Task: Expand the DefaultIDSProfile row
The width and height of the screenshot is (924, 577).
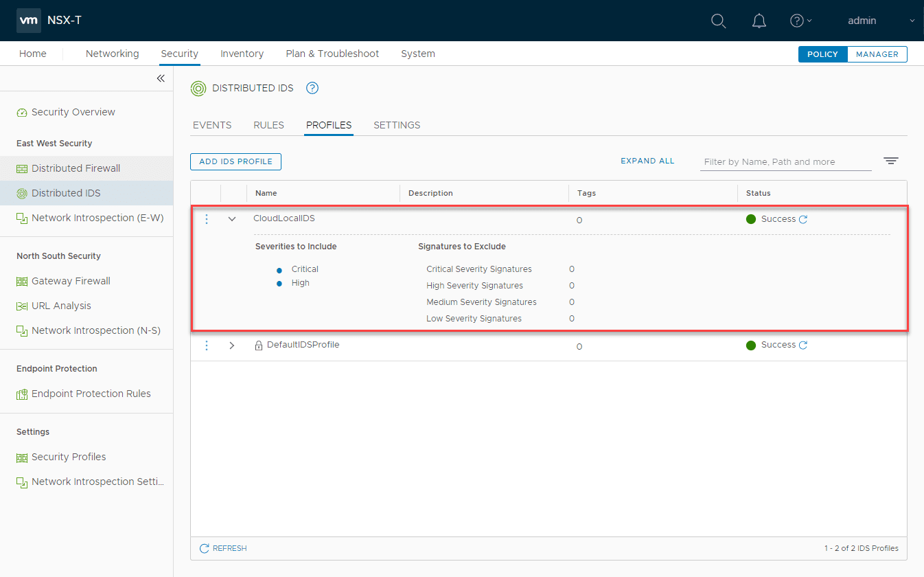Action: click(232, 346)
